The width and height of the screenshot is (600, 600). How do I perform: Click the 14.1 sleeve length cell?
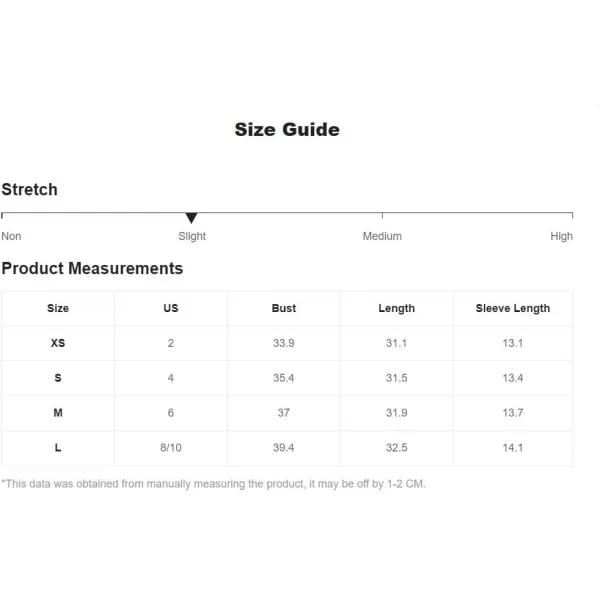pyautogui.click(x=513, y=448)
